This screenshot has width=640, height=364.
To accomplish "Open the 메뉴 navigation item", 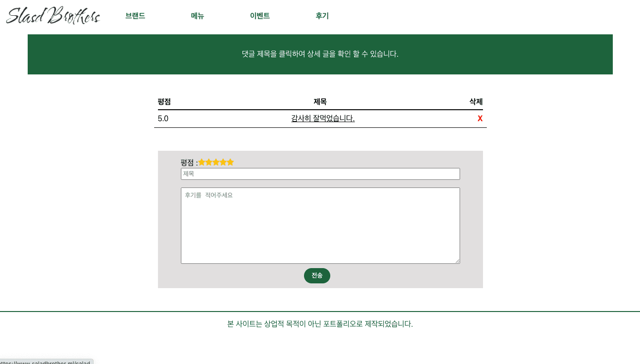I will (197, 16).
